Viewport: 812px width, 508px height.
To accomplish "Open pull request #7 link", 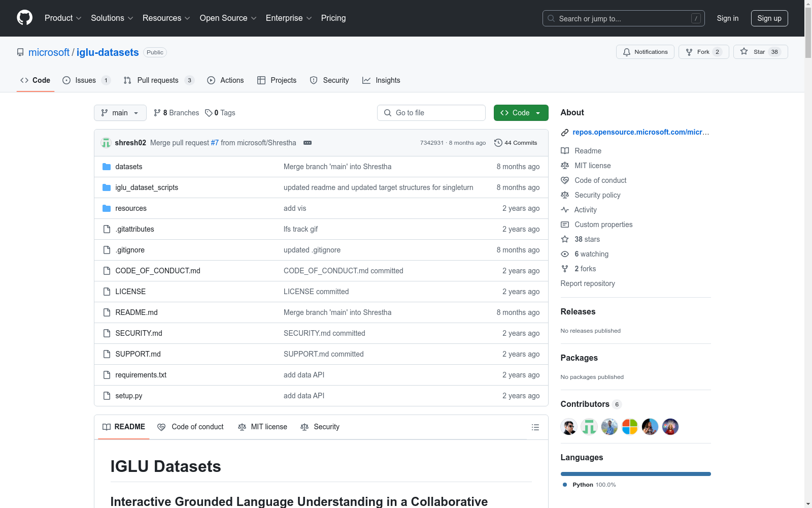I will click(x=215, y=143).
